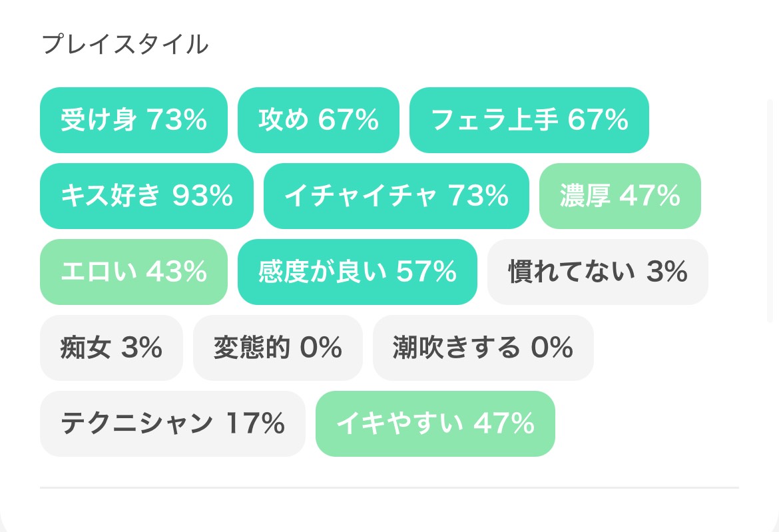Select the キス好き 93% tag
The width and height of the screenshot is (779, 532).
point(146,196)
